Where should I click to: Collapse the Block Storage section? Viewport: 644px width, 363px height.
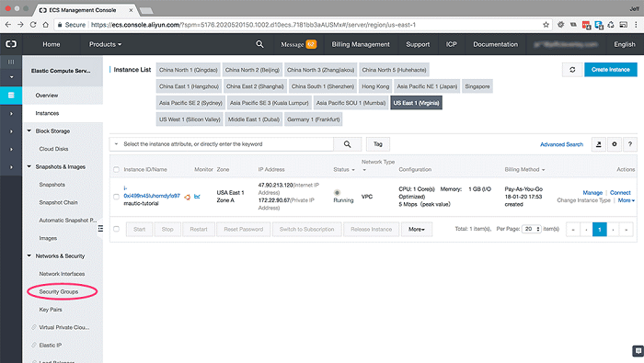(x=29, y=130)
